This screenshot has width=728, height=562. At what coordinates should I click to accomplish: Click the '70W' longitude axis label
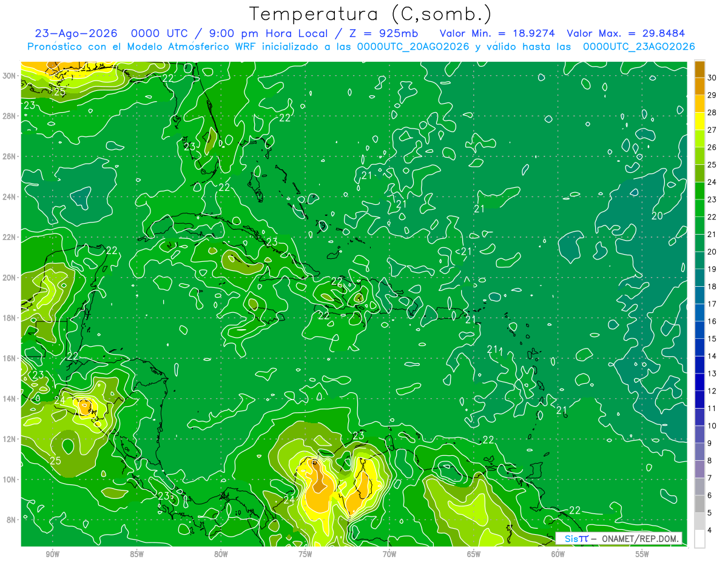pos(389,554)
